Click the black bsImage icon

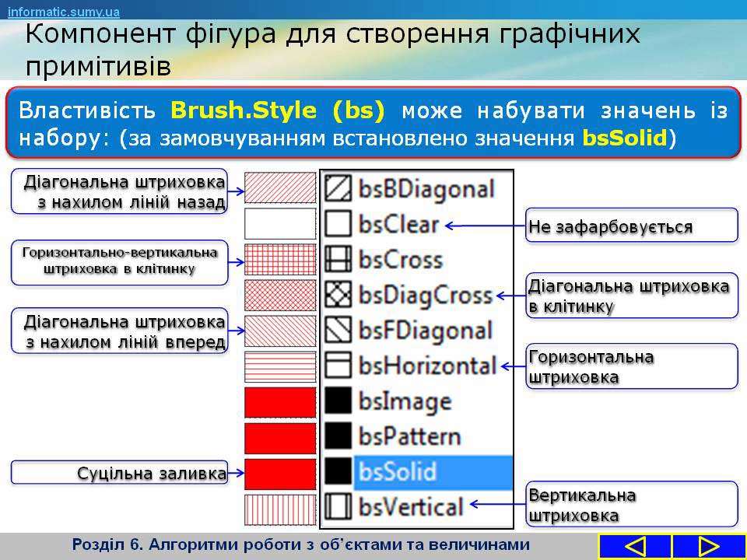(x=338, y=401)
